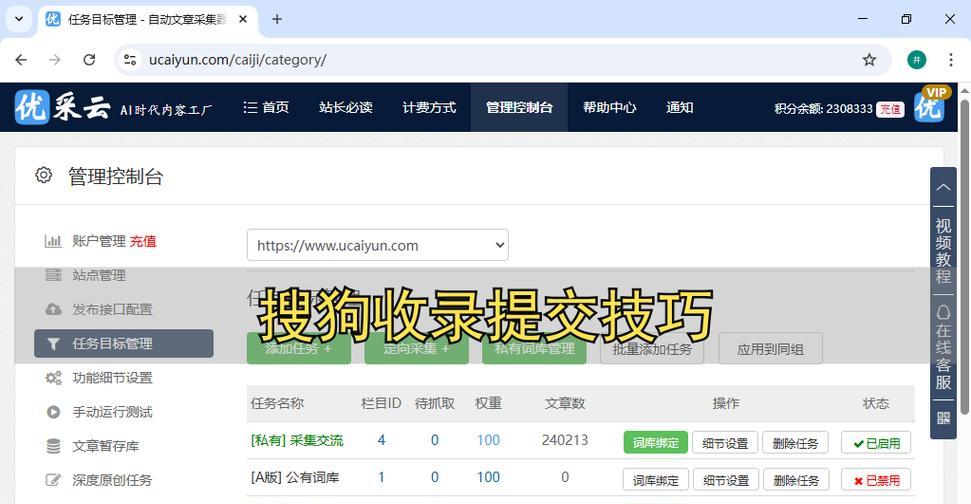Open the Chrome profile avatar

tap(917, 59)
